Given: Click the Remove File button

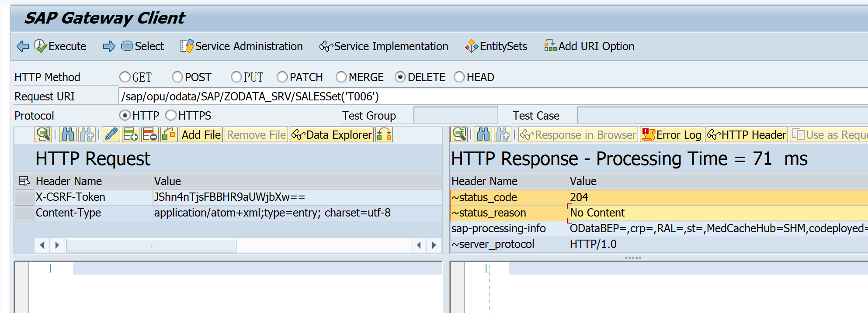Looking at the screenshot, I should tap(257, 135).
